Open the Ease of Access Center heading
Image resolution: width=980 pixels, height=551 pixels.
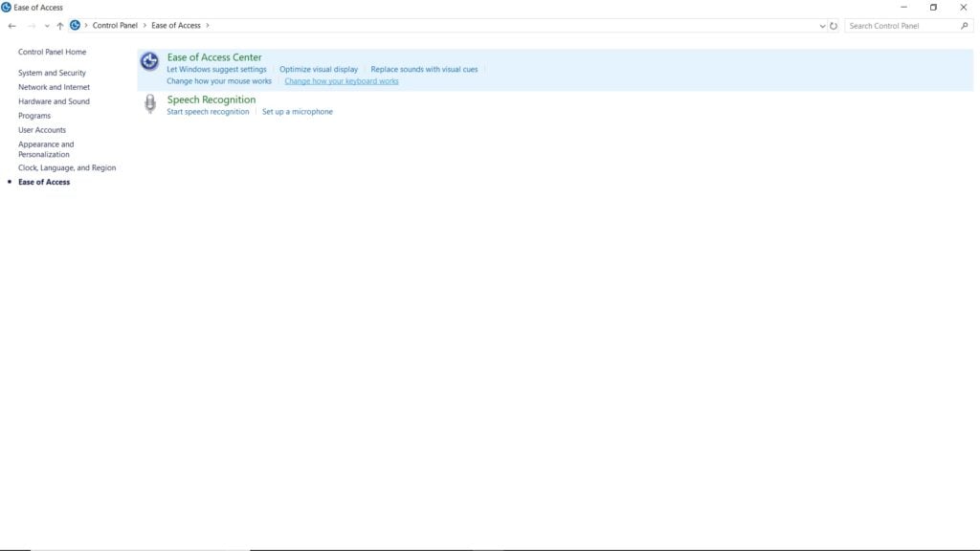(x=214, y=57)
